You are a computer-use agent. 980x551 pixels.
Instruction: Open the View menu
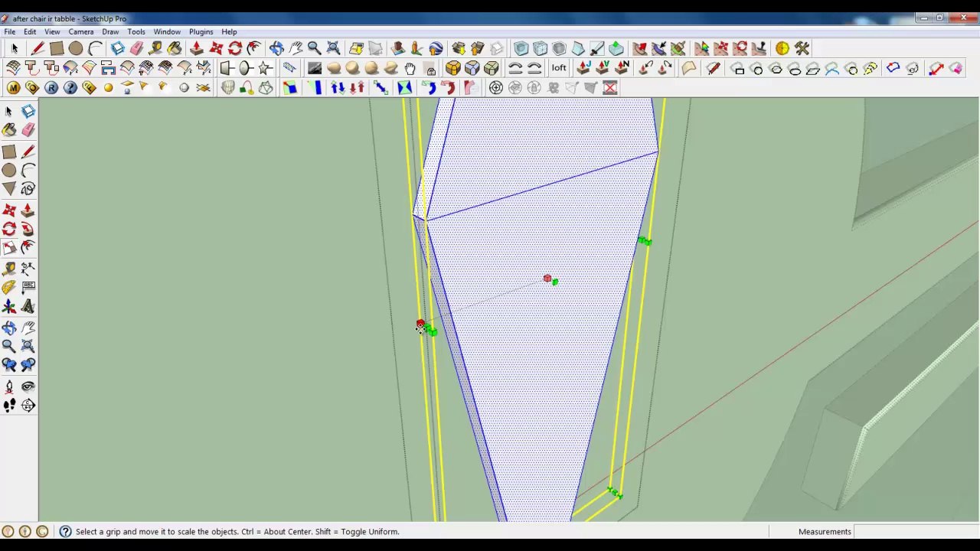pos(52,32)
